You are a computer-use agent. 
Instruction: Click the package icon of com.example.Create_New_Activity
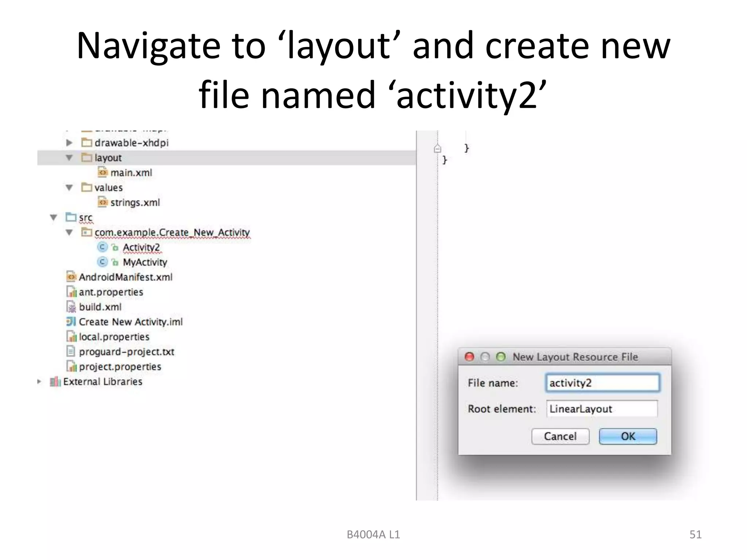click(87, 232)
